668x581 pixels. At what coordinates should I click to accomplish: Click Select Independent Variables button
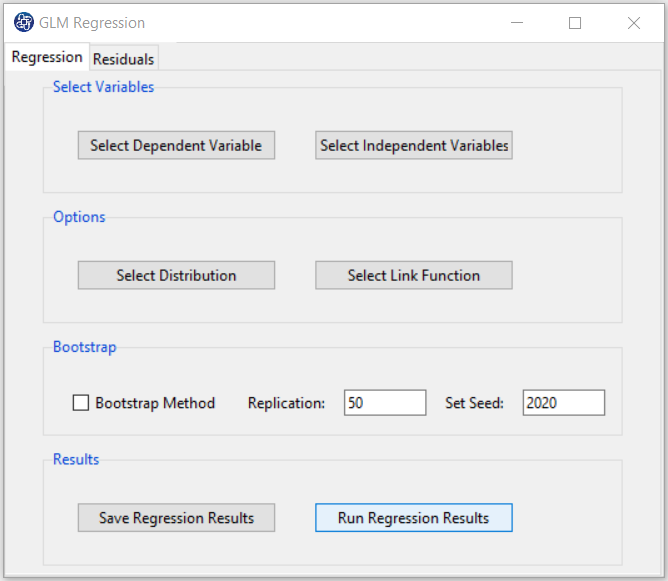tap(414, 145)
